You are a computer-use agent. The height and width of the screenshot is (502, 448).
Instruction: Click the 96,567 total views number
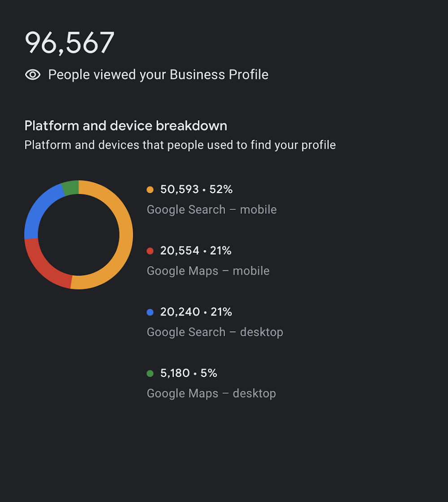pyautogui.click(x=69, y=43)
